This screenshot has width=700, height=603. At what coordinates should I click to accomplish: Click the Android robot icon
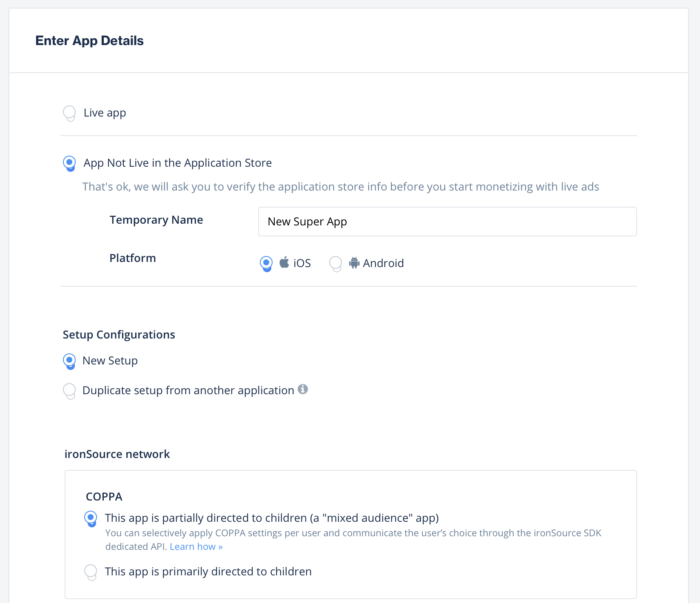354,263
